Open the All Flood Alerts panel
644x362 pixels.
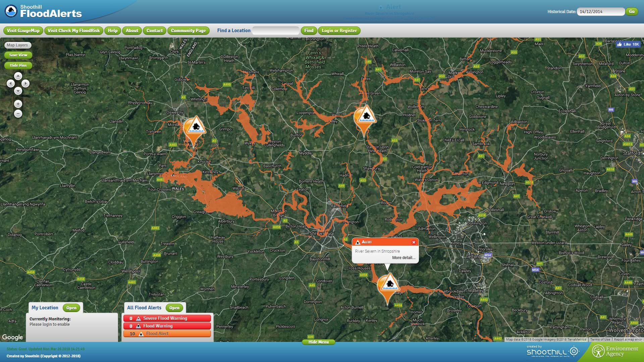pyautogui.click(x=174, y=308)
